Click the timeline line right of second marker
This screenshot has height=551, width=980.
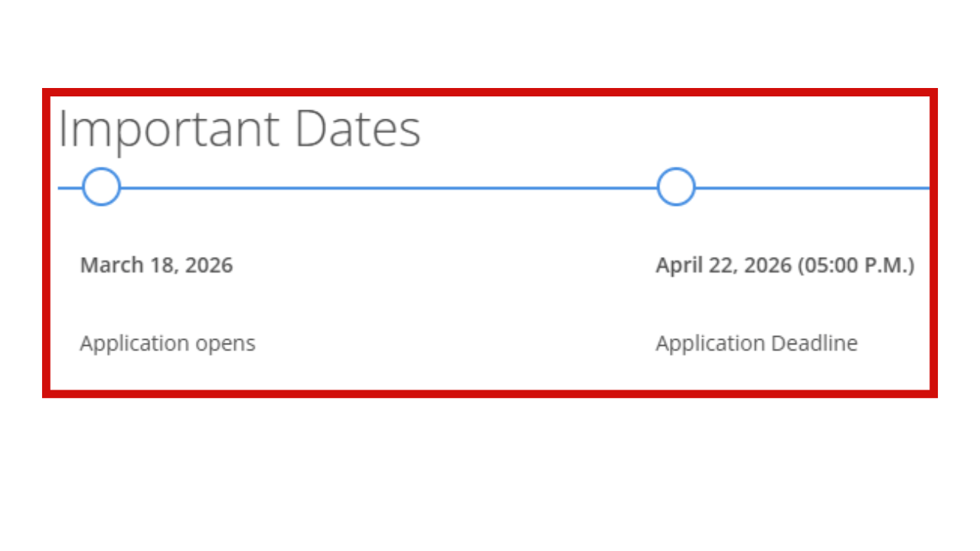[812, 187]
